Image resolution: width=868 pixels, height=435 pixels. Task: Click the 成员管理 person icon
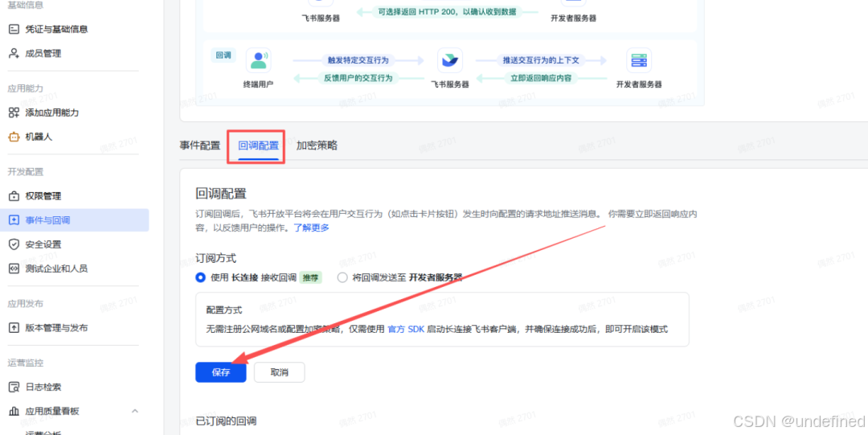click(14, 53)
